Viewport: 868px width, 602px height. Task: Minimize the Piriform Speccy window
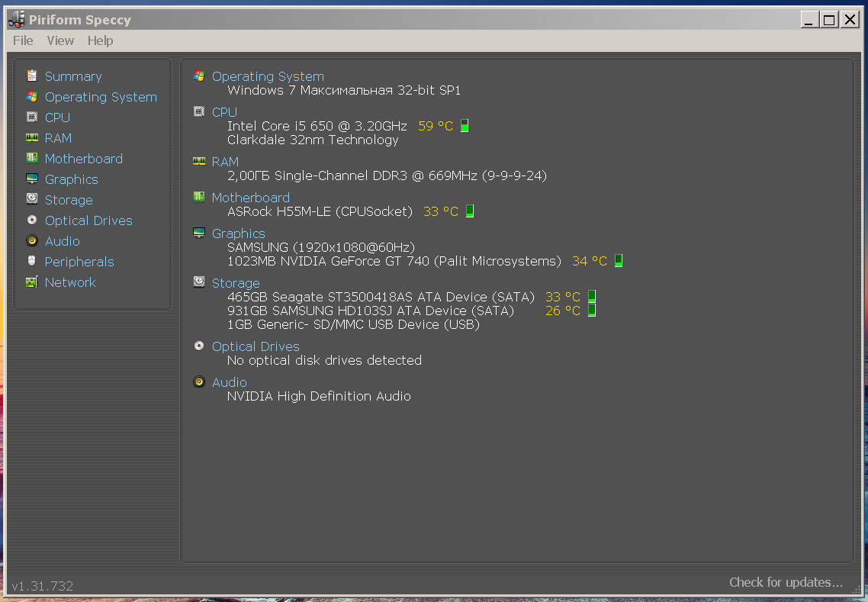click(809, 20)
